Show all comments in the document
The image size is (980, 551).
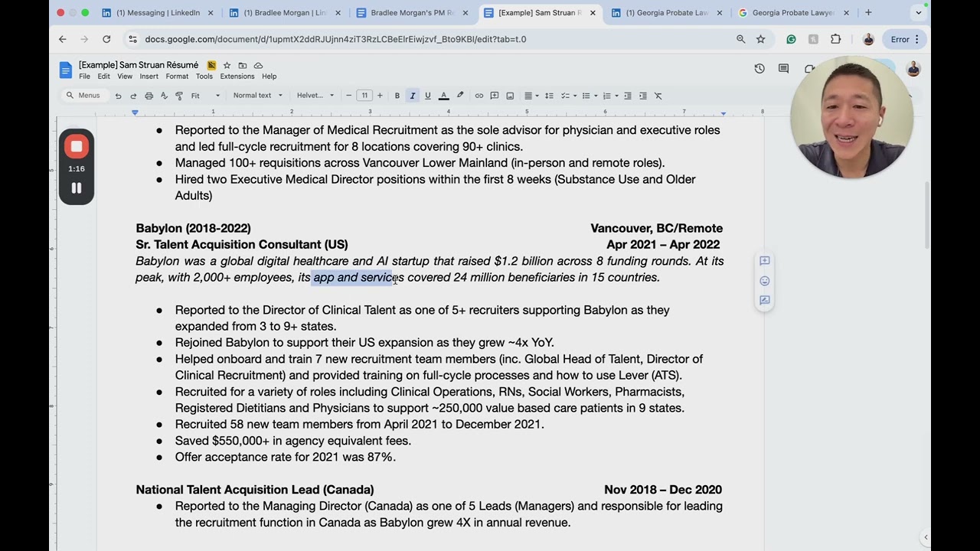[783, 69]
